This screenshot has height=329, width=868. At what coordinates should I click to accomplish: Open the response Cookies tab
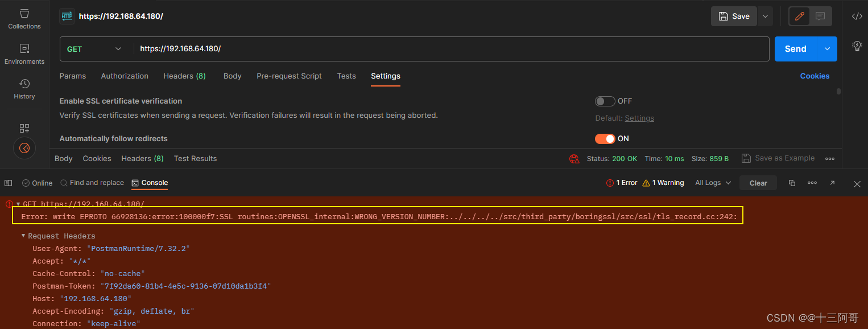(x=97, y=159)
